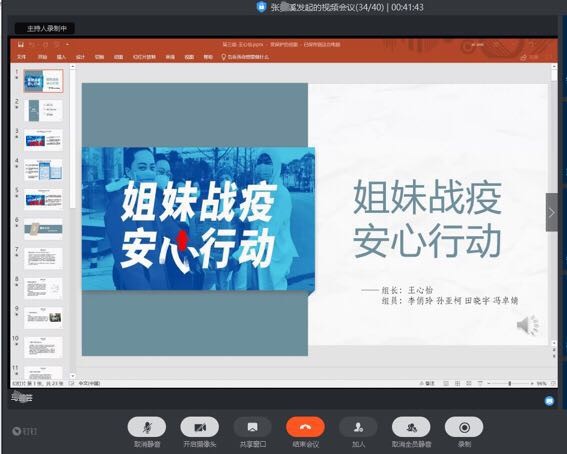
Task: Click the tell-me search lightbulb box
Action: pyautogui.click(x=245, y=57)
